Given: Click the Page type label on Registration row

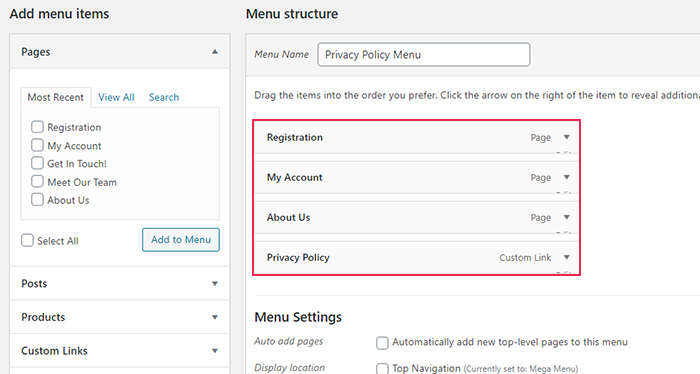Looking at the screenshot, I should [x=541, y=137].
